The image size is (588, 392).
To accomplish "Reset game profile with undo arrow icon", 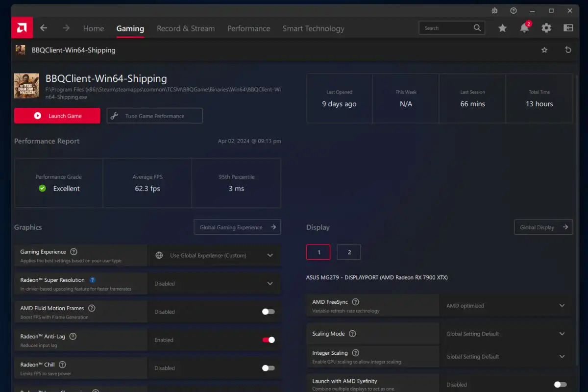I will point(568,50).
